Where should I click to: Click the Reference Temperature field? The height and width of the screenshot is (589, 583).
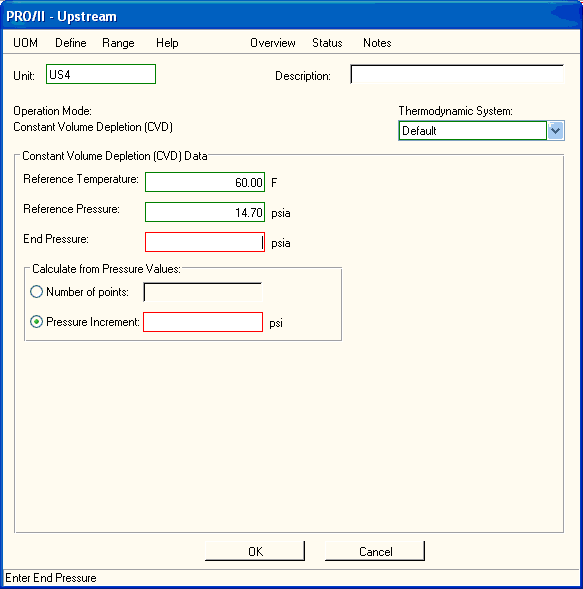tap(205, 182)
